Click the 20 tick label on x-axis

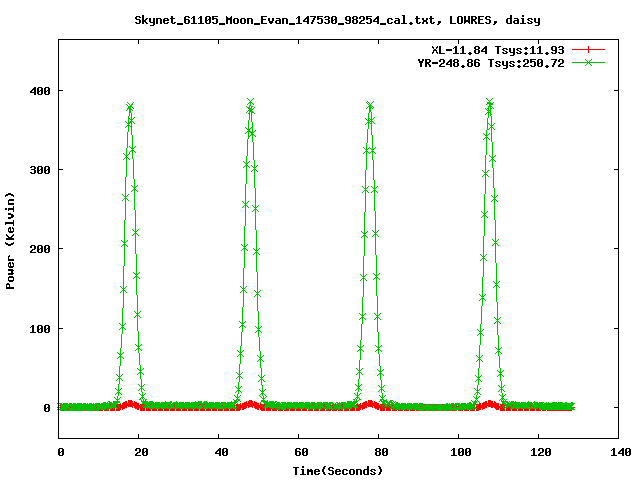point(139,452)
